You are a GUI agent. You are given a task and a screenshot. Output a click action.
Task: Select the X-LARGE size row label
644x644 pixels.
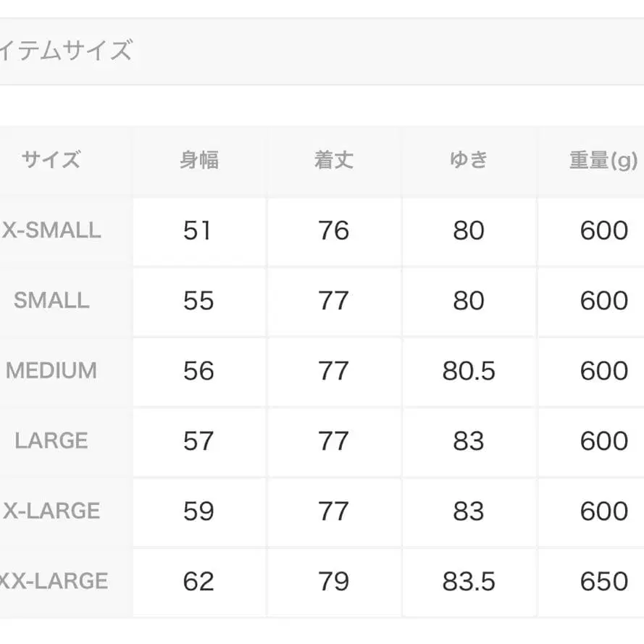(x=51, y=511)
